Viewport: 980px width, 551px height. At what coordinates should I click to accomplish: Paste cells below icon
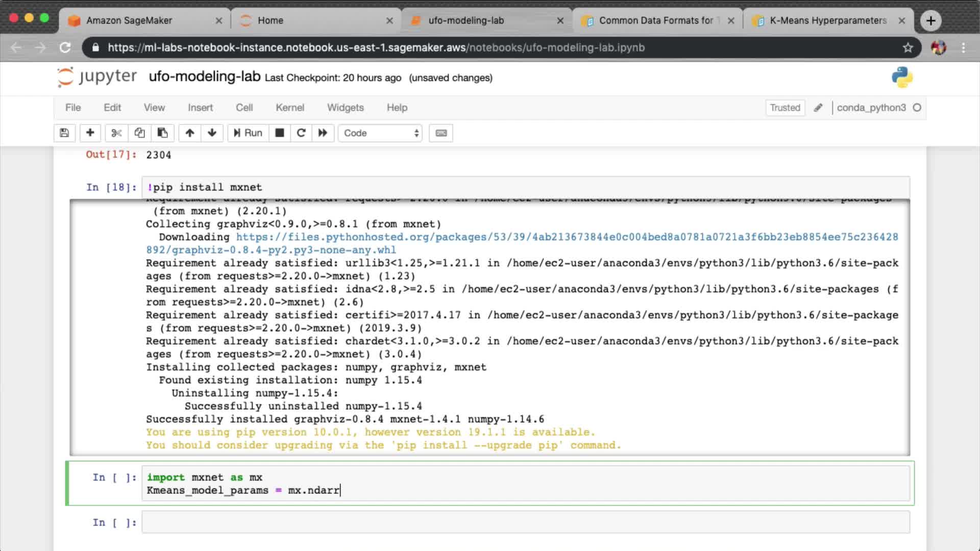tap(162, 133)
